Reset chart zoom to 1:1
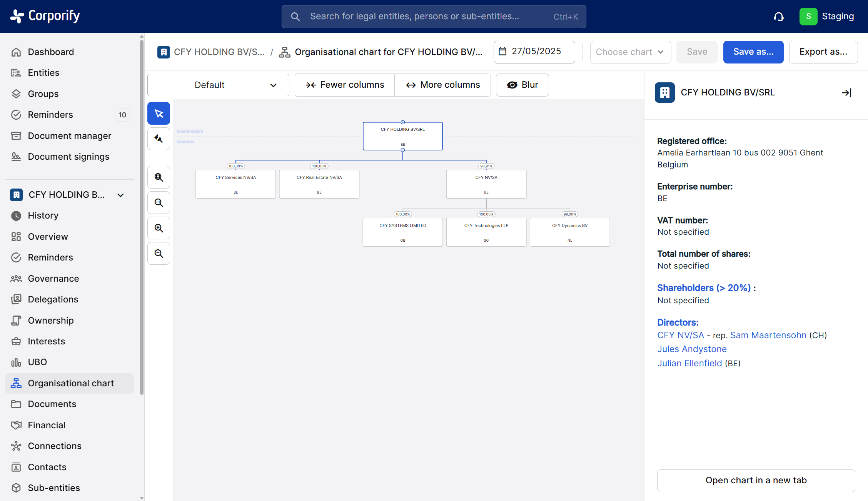Image resolution: width=868 pixels, height=501 pixels. [x=159, y=203]
